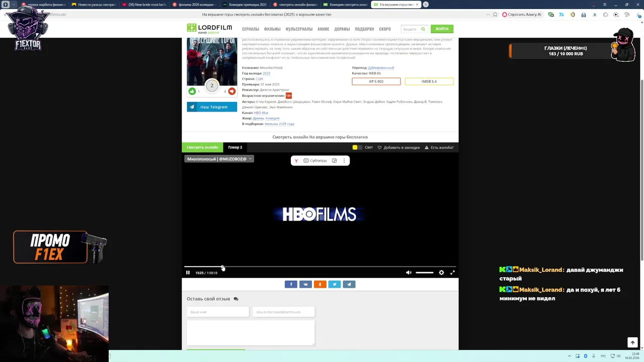Click the ВОЙТИ login button
Image resolution: width=644 pixels, height=362 pixels.
(x=442, y=29)
